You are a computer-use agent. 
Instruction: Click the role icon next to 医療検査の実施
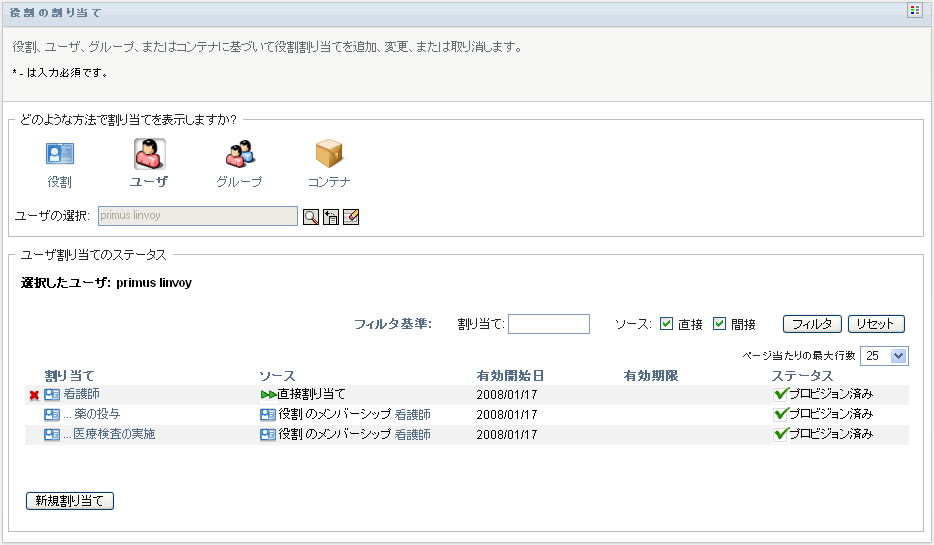click(x=52, y=434)
